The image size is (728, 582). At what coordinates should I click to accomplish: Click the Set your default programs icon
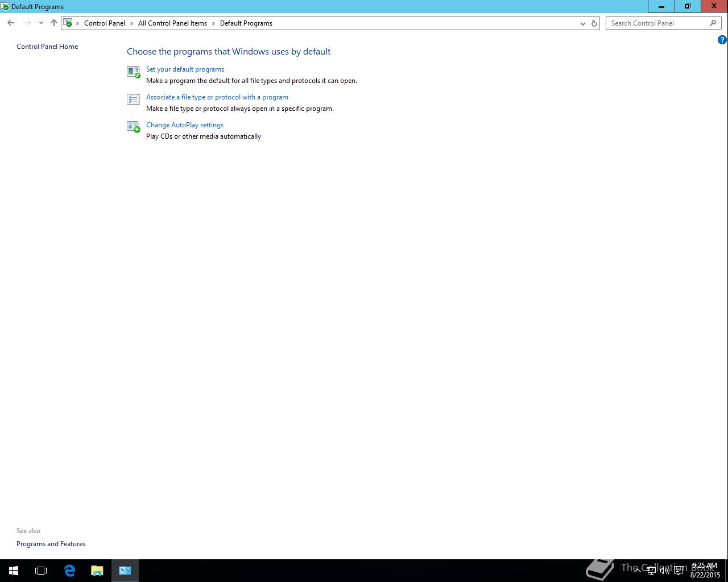coord(133,72)
